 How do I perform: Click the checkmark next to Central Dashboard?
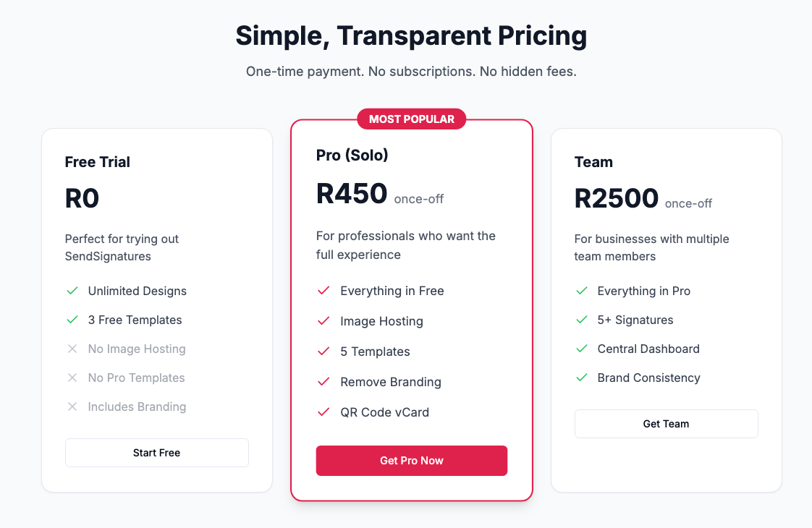pyautogui.click(x=581, y=349)
